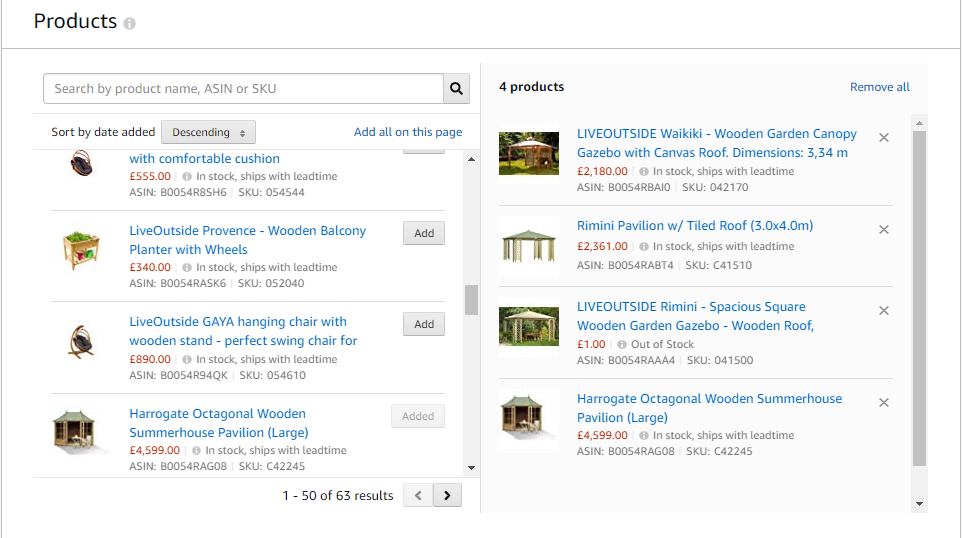Click 'Sort by date added' label

pyautogui.click(x=103, y=132)
